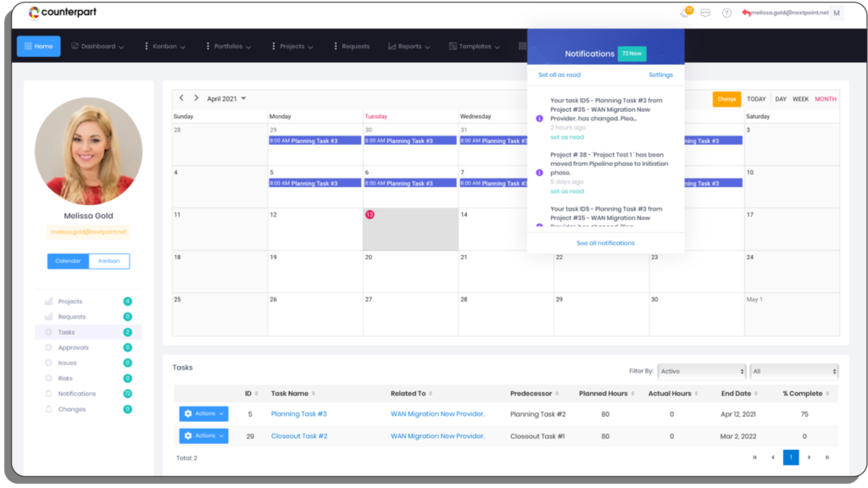Open the Active filter dropdown
The height and width of the screenshot is (488, 868).
[701, 371]
